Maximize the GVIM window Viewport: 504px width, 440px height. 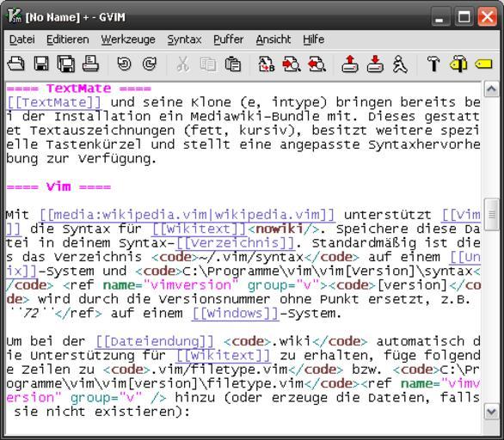point(464,16)
